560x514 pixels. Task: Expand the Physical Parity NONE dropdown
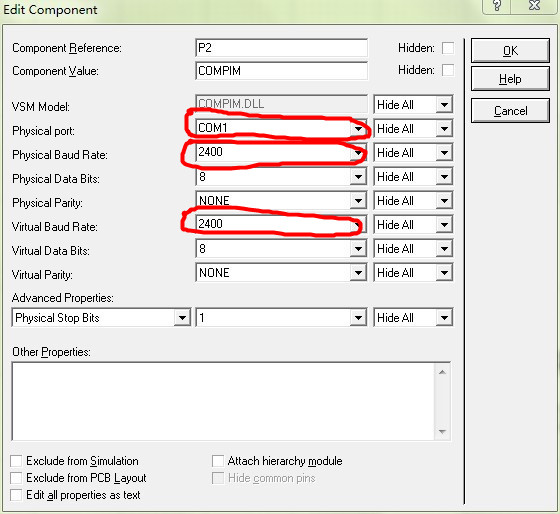(x=358, y=201)
